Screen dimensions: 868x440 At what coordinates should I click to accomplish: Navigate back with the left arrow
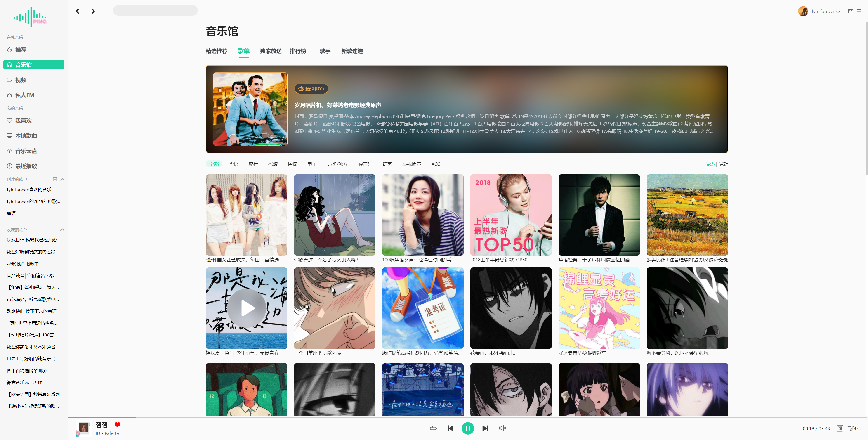tap(78, 11)
